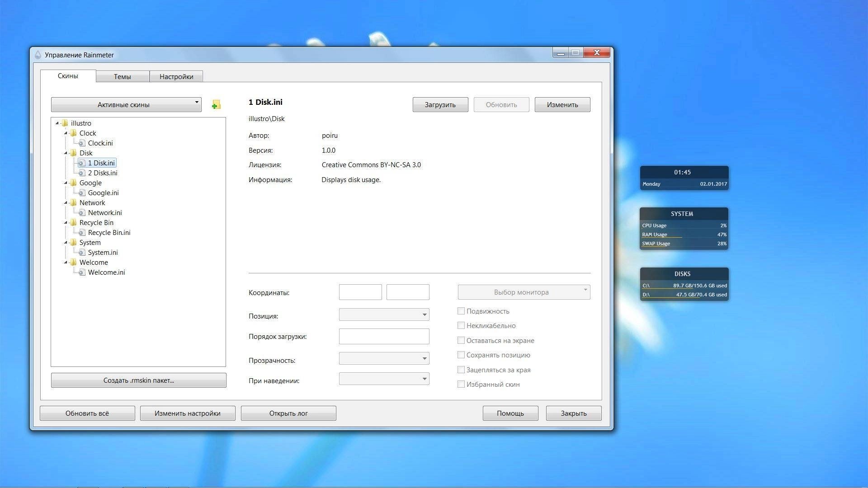
Task: Click the Disk folder icon
Action: point(74,153)
